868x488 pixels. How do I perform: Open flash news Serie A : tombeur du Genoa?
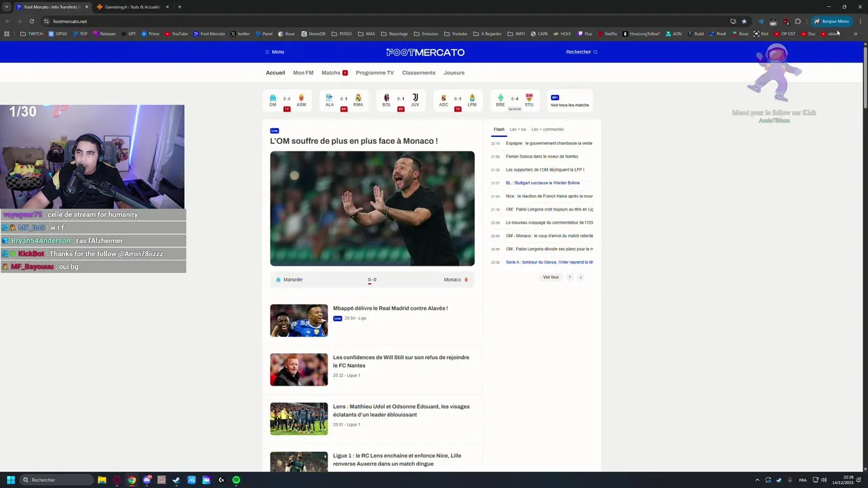(549, 262)
